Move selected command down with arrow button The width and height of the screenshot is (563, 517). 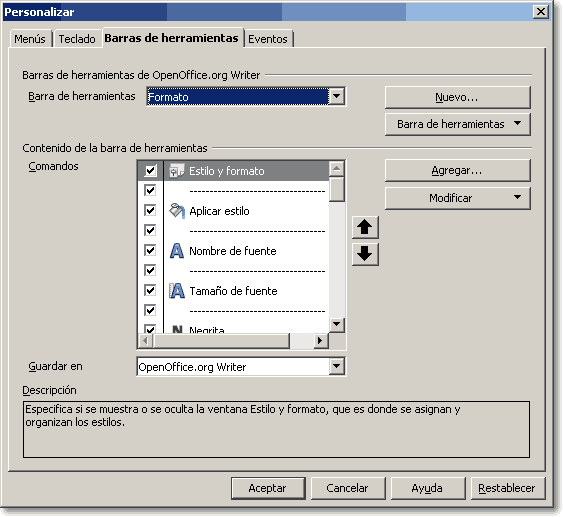pos(365,254)
